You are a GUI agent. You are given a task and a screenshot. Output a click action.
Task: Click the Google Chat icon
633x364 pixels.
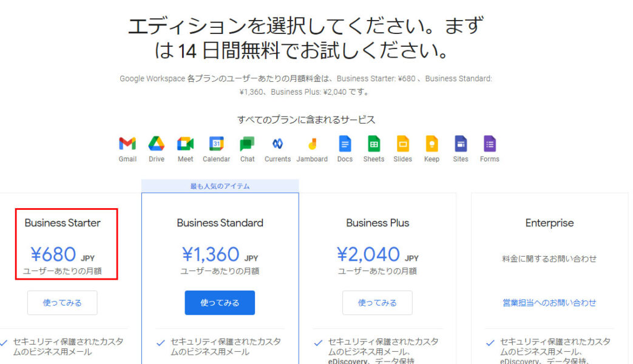[x=247, y=144]
